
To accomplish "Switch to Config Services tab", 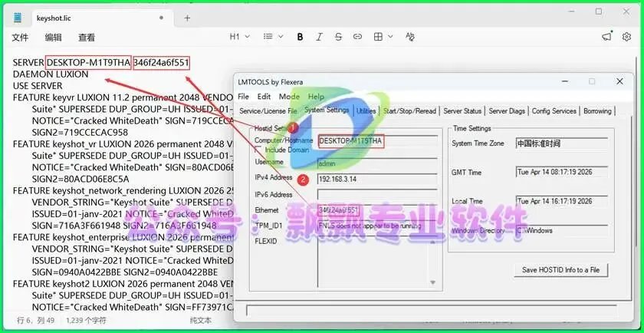I will click(x=554, y=111).
